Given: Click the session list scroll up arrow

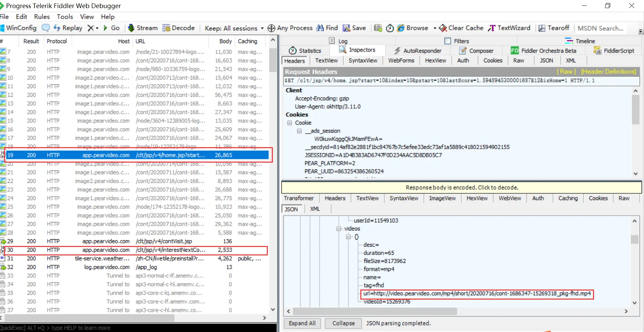Looking at the screenshot, I should point(273,40).
